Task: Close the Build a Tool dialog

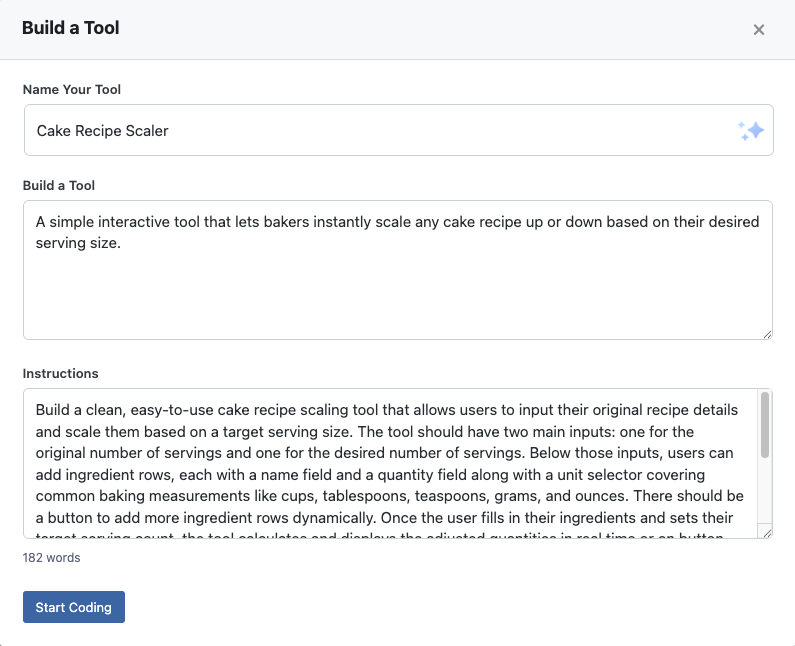Action: (x=759, y=30)
